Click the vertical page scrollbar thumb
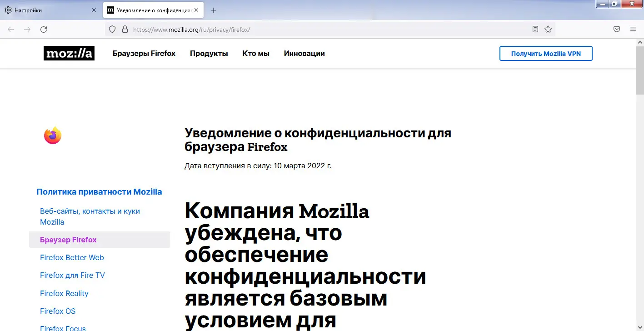644x331 pixels. [x=640, y=70]
